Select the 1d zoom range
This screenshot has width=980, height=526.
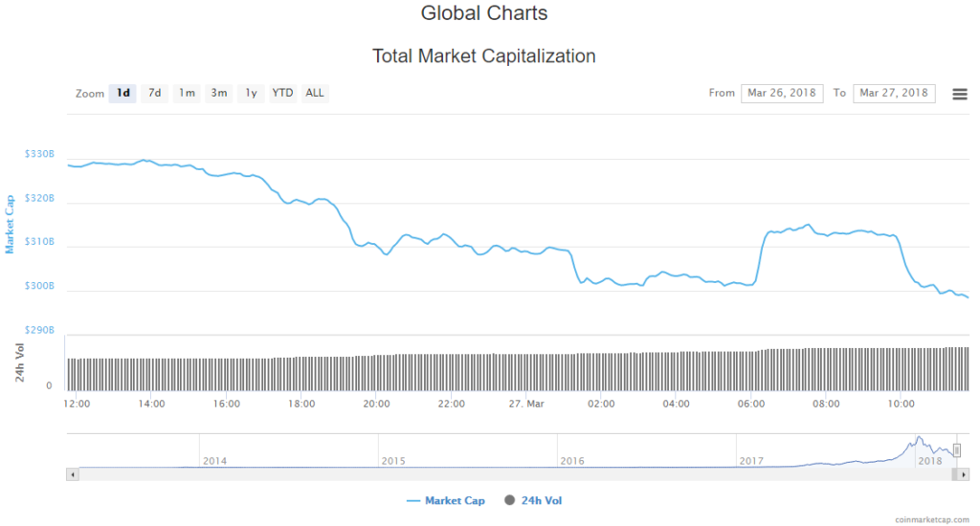[122, 93]
